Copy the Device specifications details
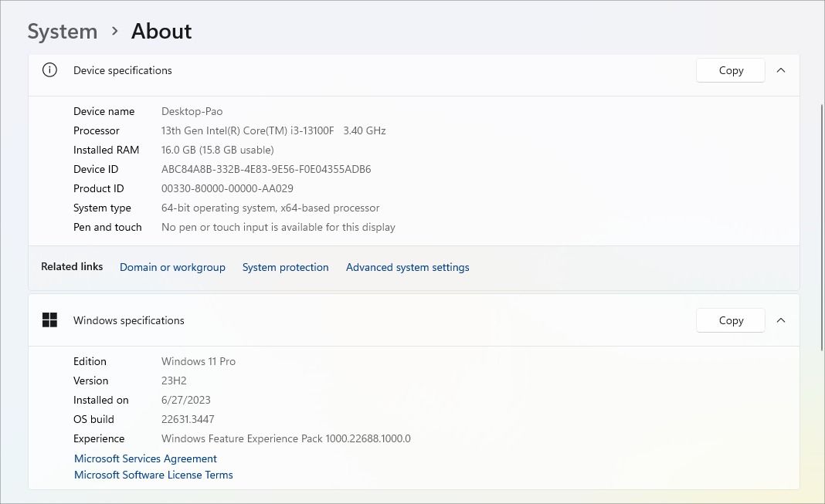This screenshot has height=504, width=825. pos(729,69)
